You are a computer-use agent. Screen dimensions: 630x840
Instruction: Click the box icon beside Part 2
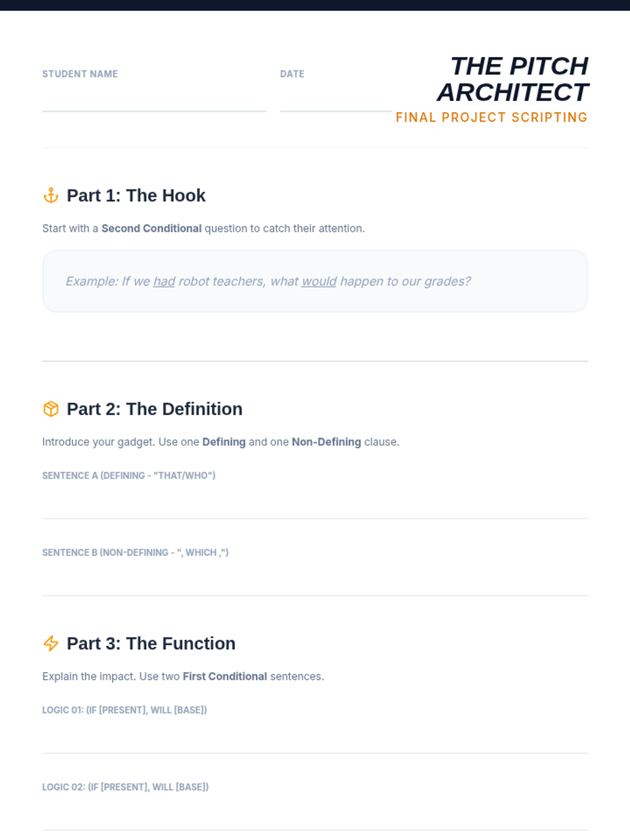[51, 409]
